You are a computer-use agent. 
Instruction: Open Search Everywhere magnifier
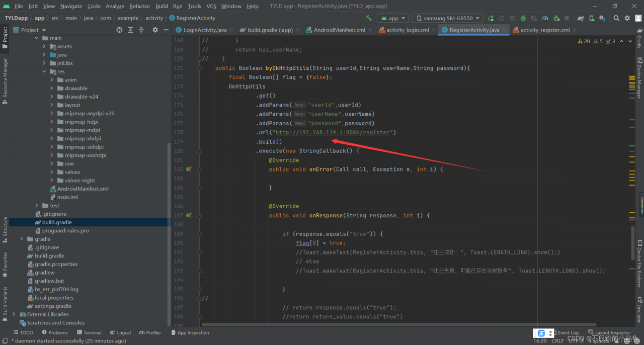tap(616, 18)
